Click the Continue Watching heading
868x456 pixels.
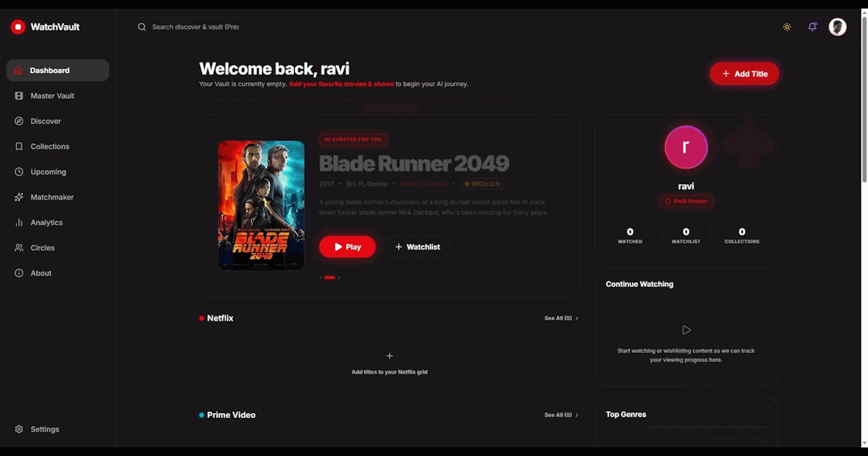click(640, 284)
